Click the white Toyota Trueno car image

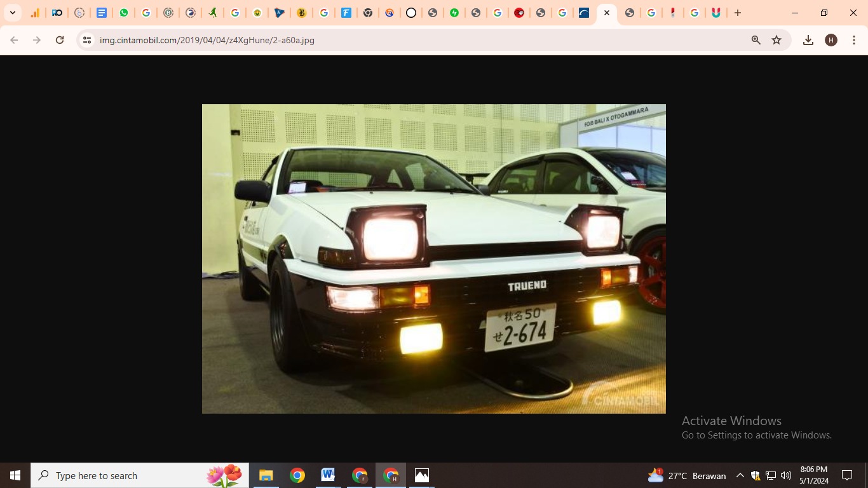click(434, 259)
